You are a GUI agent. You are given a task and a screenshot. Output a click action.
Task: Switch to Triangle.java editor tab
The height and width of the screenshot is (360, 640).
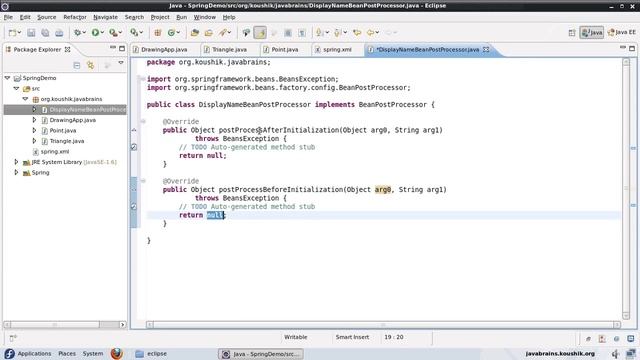[x=229, y=49]
